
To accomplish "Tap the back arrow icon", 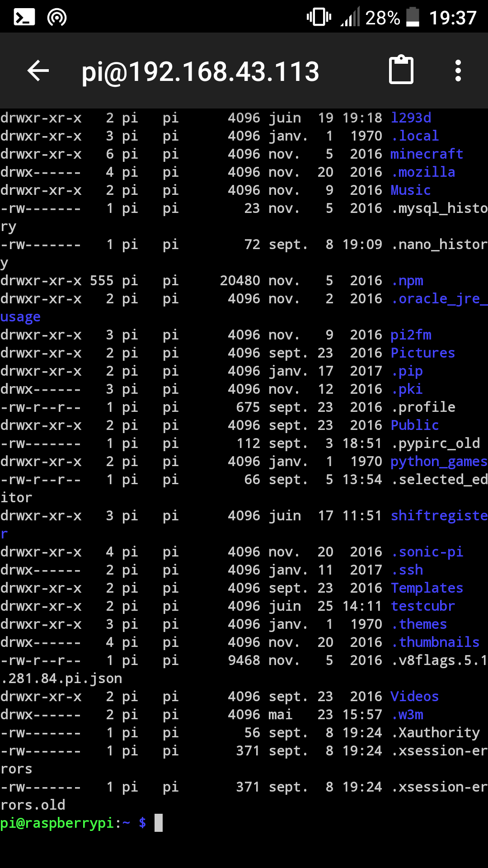I will pos(38,71).
